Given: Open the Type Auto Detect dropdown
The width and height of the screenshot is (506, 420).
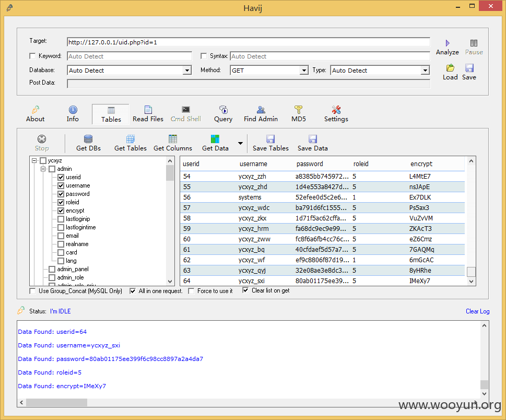Looking at the screenshot, I should click(x=426, y=71).
